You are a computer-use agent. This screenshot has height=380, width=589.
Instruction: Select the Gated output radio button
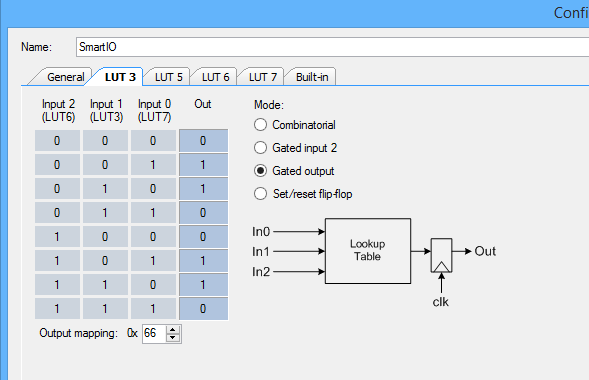260,171
